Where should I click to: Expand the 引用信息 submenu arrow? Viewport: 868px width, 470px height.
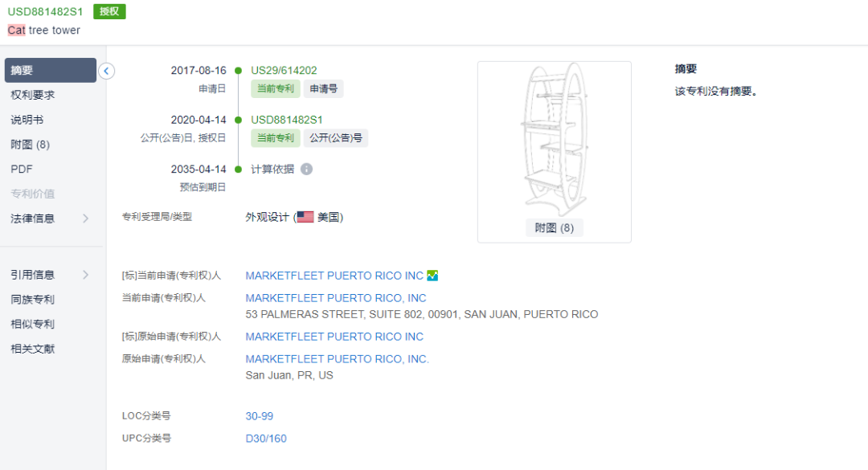click(x=86, y=275)
